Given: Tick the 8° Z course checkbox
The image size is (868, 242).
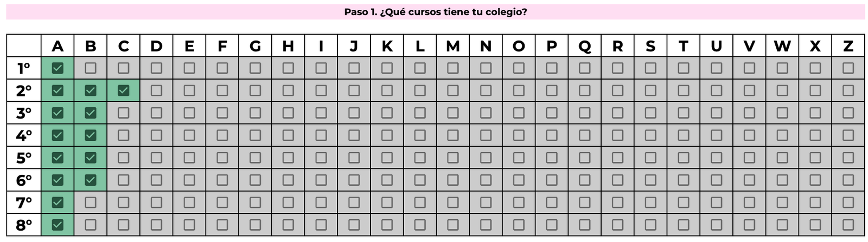Looking at the screenshot, I should pyautogui.click(x=848, y=225).
